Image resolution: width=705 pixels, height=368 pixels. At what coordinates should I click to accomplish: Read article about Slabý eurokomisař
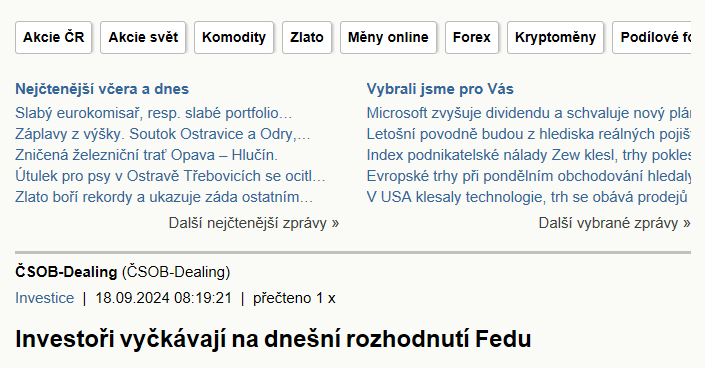[154, 113]
